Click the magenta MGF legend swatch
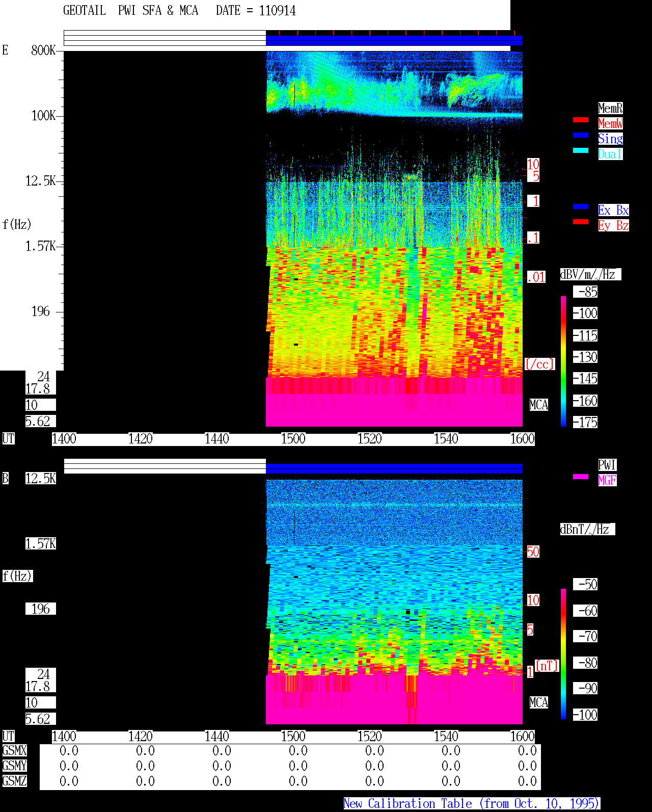This screenshot has height=812, width=652. (581, 477)
